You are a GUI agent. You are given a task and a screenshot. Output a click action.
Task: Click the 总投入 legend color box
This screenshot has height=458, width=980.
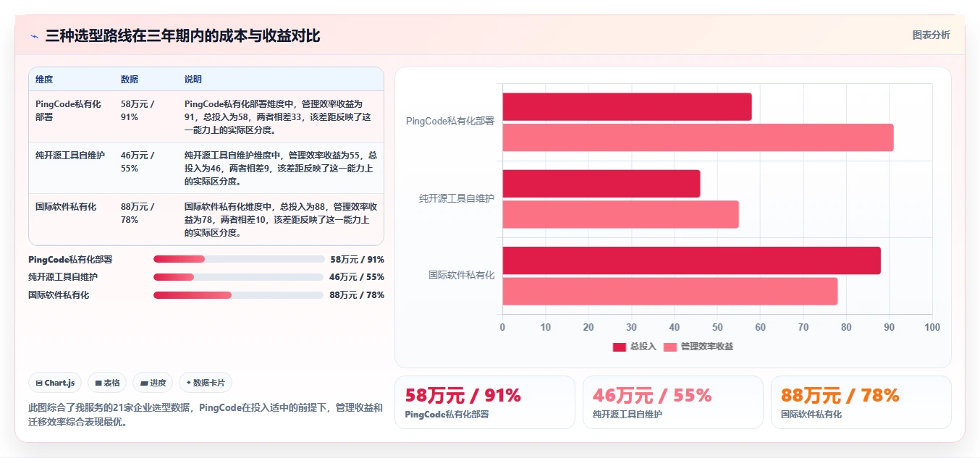(619, 347)
